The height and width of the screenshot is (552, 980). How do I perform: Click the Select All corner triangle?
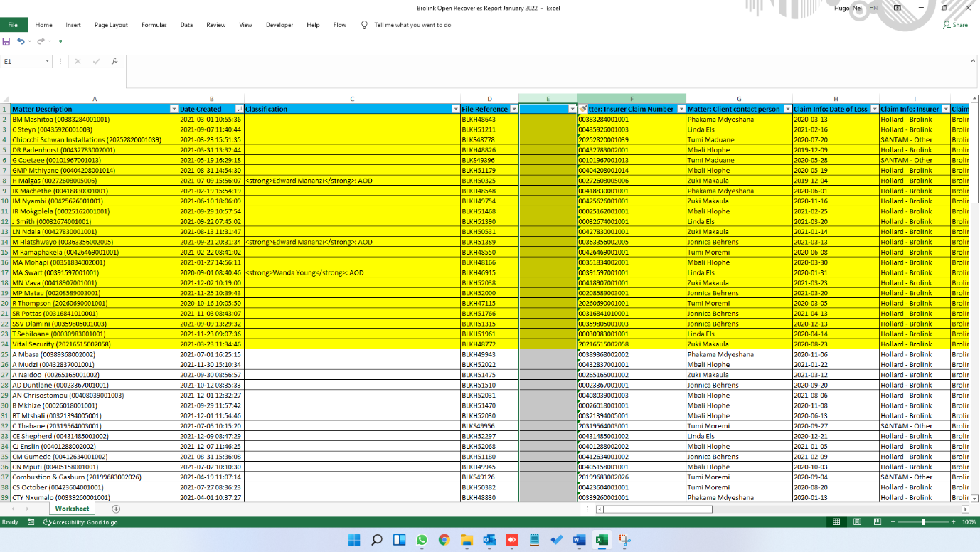pos(5,99)
